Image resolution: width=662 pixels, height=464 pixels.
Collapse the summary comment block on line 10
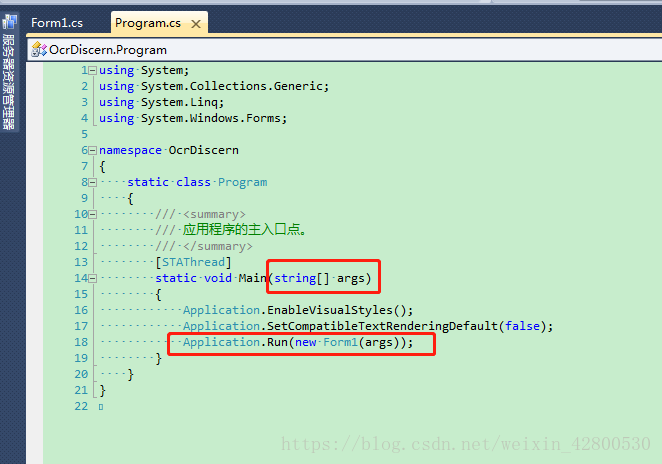[92, 214]
